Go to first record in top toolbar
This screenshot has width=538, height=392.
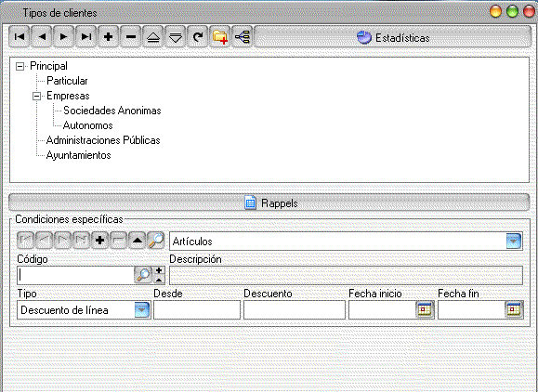click(x=20, y=36)
